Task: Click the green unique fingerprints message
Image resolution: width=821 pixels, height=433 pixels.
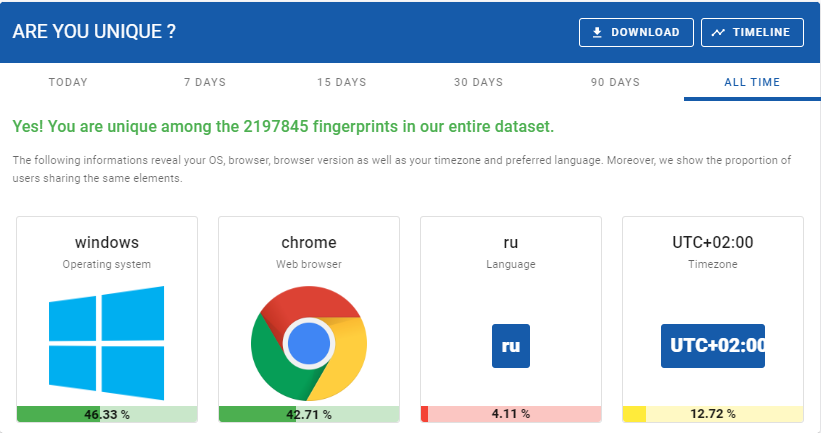Action: click(283, 127)
